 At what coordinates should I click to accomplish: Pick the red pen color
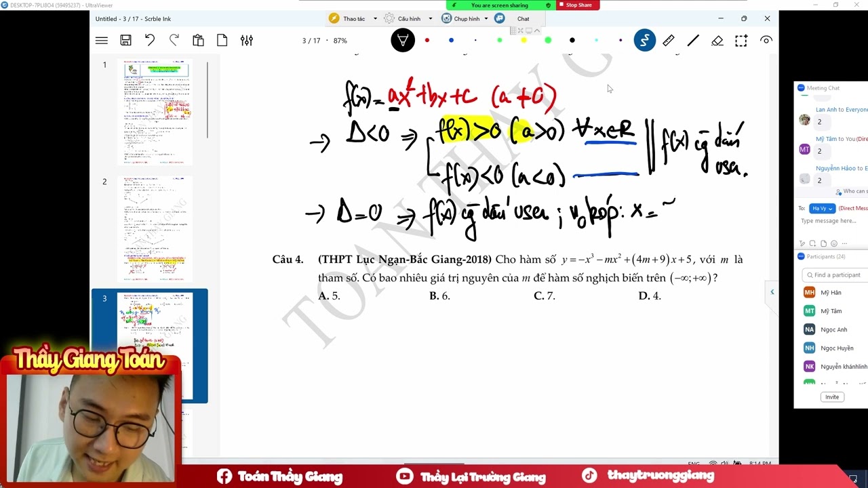(427, 41)
